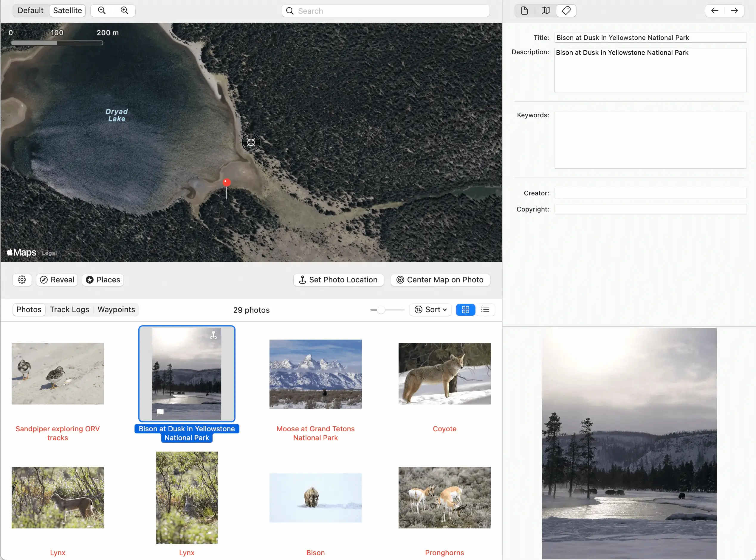Click the red photo pin on the map
The image size is (756, 560).
click(227, 182)
